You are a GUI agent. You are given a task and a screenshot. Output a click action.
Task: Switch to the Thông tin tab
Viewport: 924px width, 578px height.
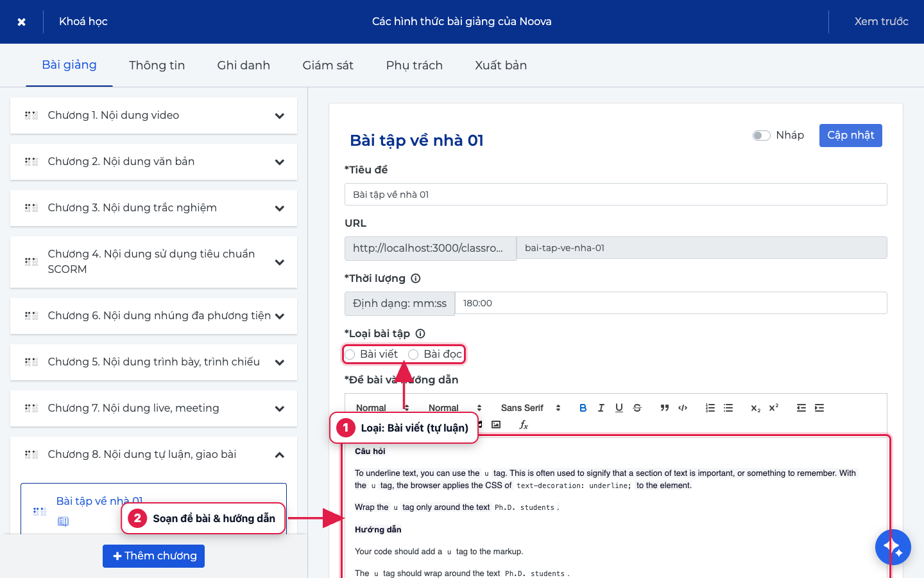(157, 65)
